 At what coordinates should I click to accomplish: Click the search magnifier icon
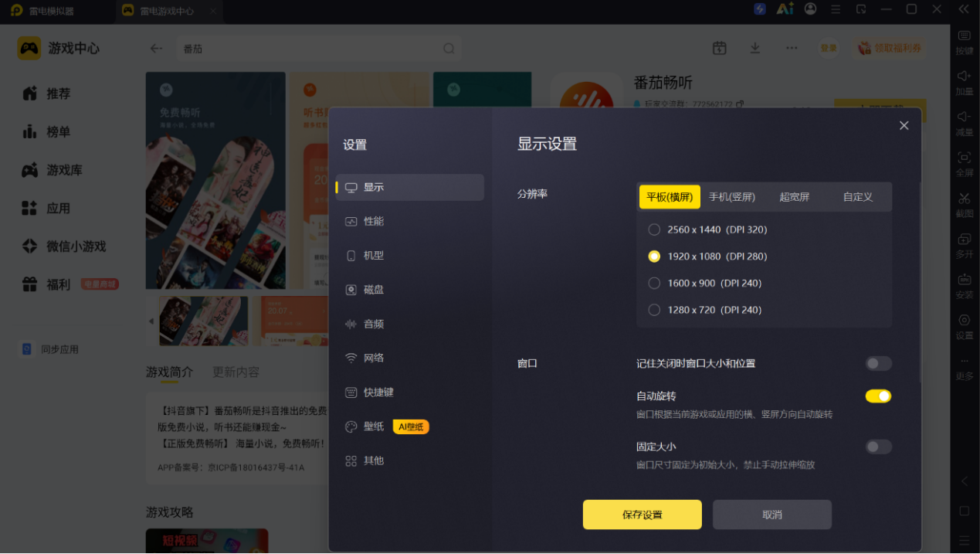449,49
